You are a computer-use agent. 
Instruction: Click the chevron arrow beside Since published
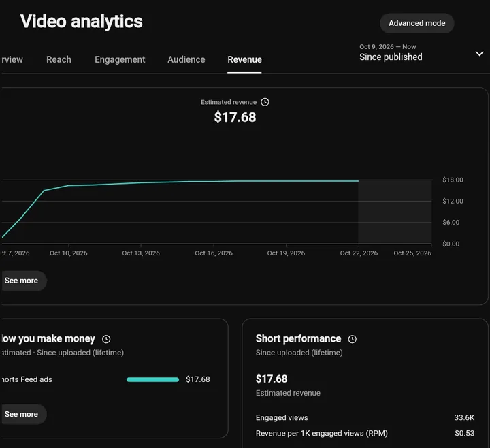pyautogui.click(x=479, y=54)
